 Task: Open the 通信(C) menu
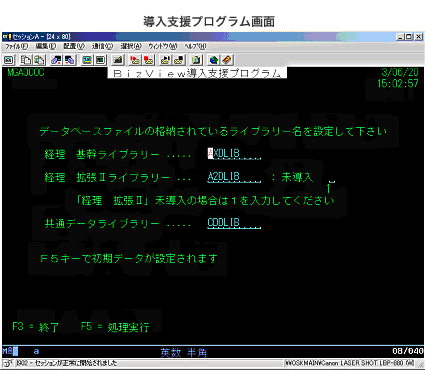coord(102,46)
